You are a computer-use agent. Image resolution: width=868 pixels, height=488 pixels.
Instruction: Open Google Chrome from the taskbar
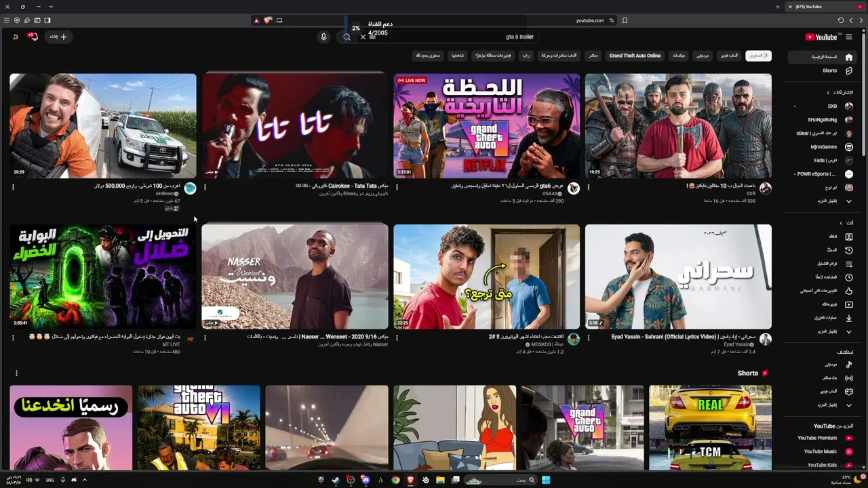(395, 480)
